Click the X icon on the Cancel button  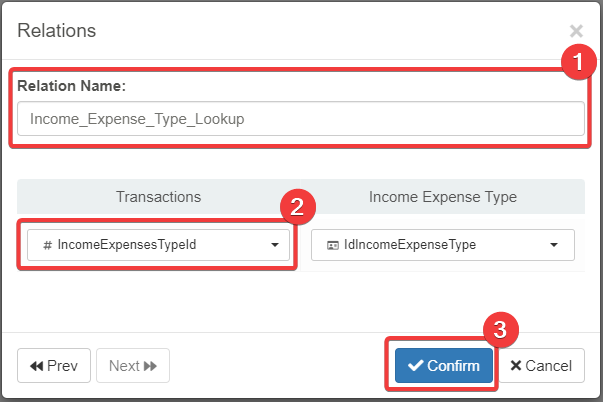pos(516,366)
